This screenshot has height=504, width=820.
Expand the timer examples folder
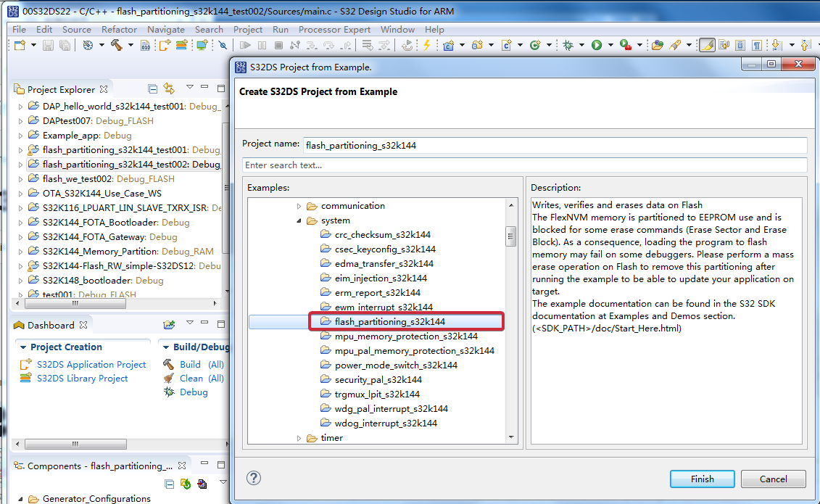299,438
